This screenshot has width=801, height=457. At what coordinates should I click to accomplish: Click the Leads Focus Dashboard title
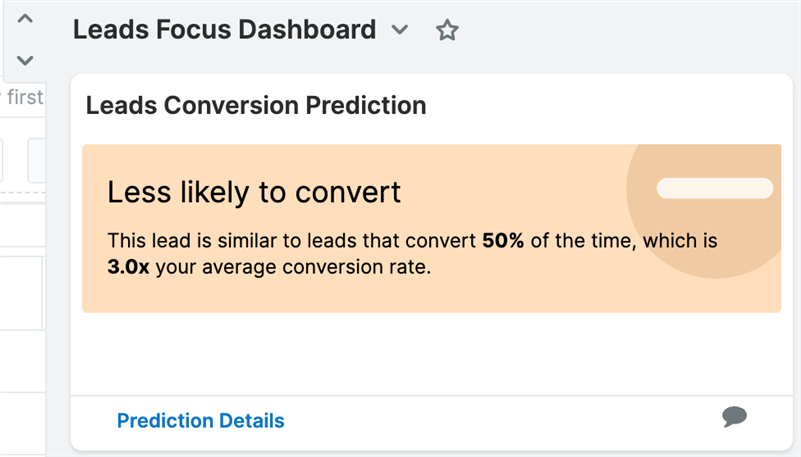(x=224, y=30)
